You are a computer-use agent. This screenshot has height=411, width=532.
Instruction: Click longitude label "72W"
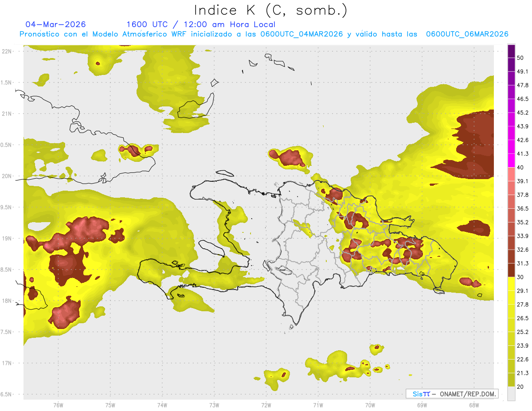pos(266,405)
